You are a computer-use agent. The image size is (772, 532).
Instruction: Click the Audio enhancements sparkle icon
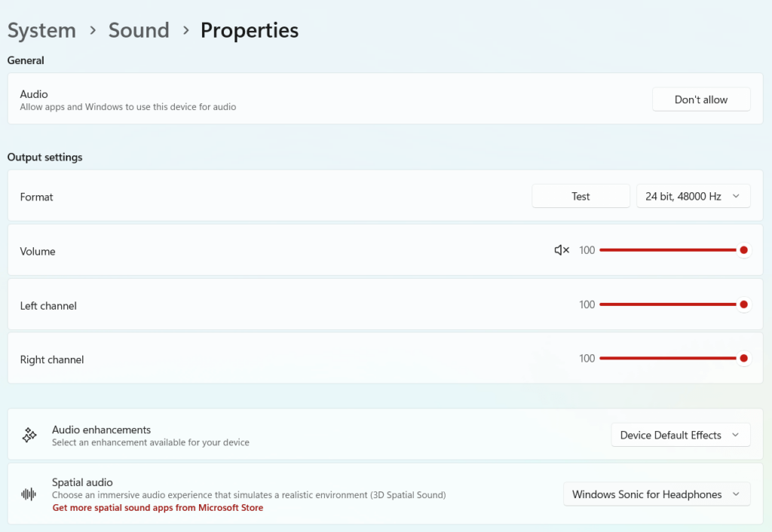pyautogui.click(x=29, y=435)
